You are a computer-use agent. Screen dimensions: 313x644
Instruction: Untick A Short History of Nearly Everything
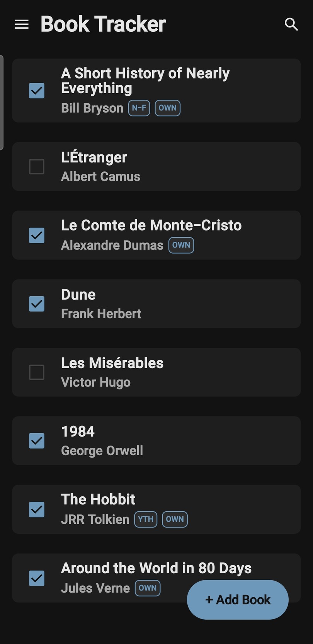(37, 91)
